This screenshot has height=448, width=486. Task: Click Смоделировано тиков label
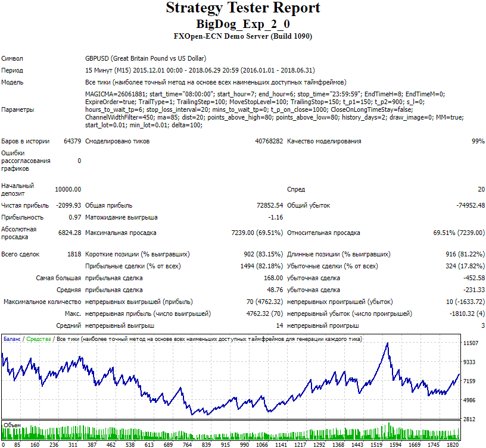[x=117, y=141]
